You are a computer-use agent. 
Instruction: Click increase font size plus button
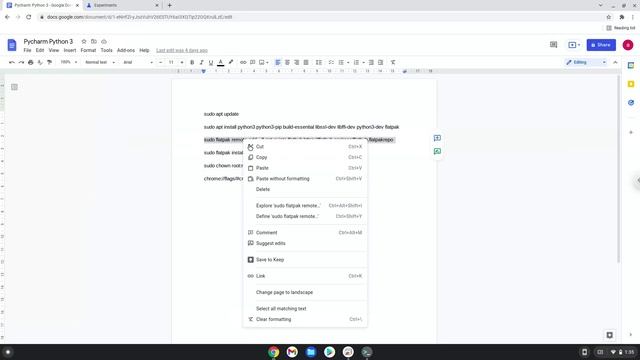click(x=182, y=62)
